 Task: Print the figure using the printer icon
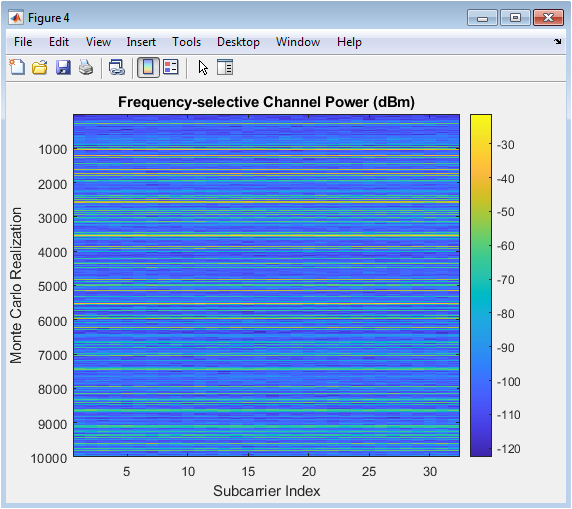[x=86, y=68]
